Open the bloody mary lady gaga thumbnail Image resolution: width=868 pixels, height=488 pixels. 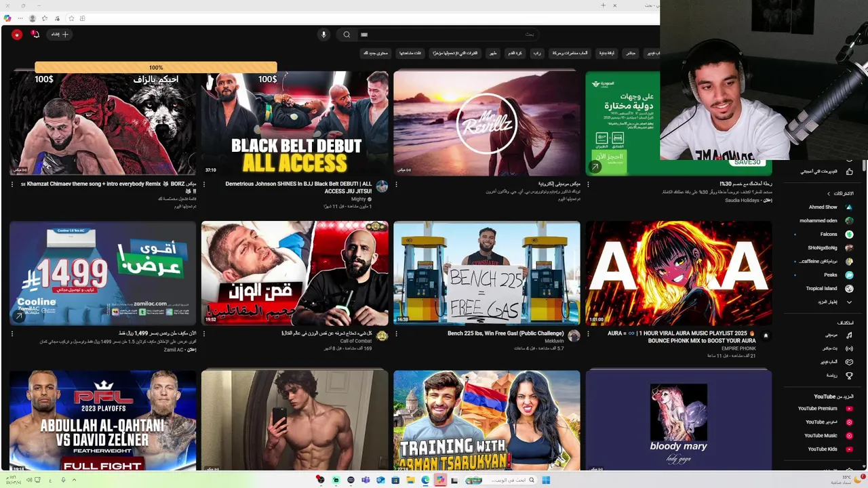tap(679, 420)
